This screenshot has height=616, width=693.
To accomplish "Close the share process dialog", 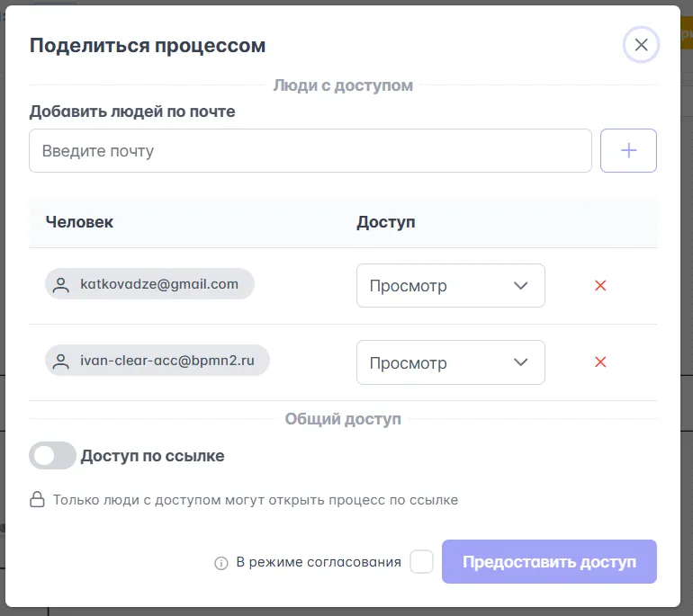I will click(x=641, y=45).
